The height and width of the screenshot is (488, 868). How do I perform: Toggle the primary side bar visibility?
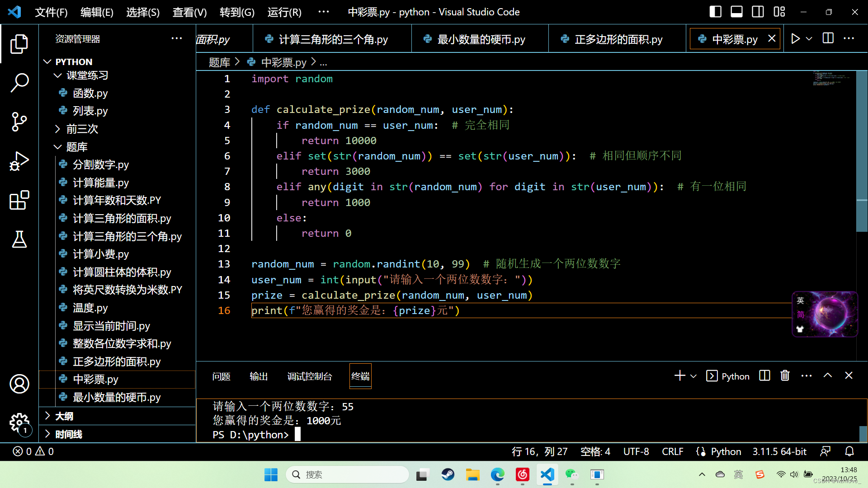coord(715,12)
